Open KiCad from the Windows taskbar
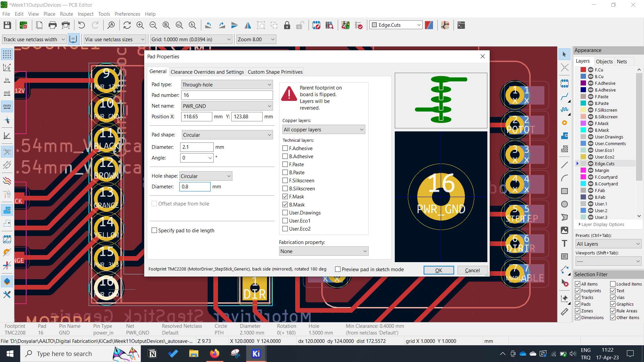 [256, 354]
